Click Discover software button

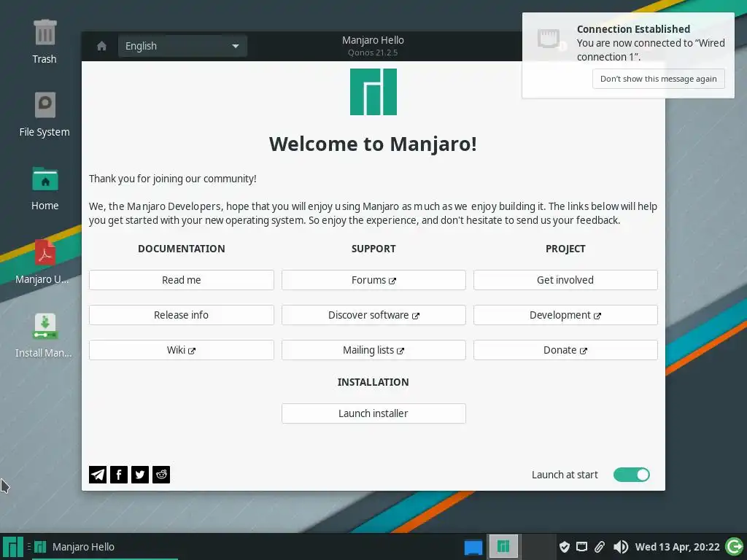point(373,315)
